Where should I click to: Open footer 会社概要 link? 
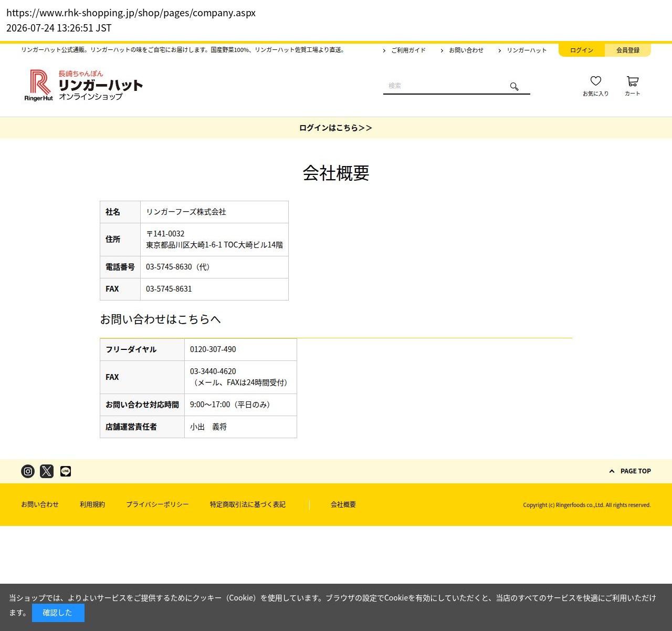pos(343,504)
